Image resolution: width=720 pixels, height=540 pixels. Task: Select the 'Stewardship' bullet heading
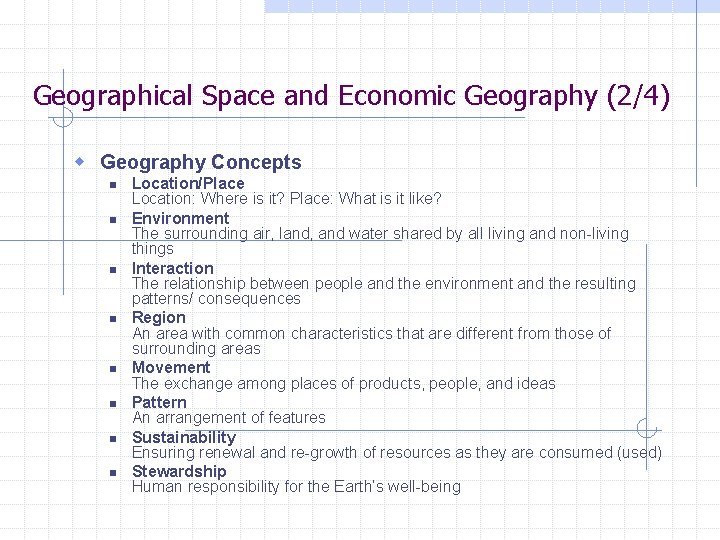click(x=179, y=472)
